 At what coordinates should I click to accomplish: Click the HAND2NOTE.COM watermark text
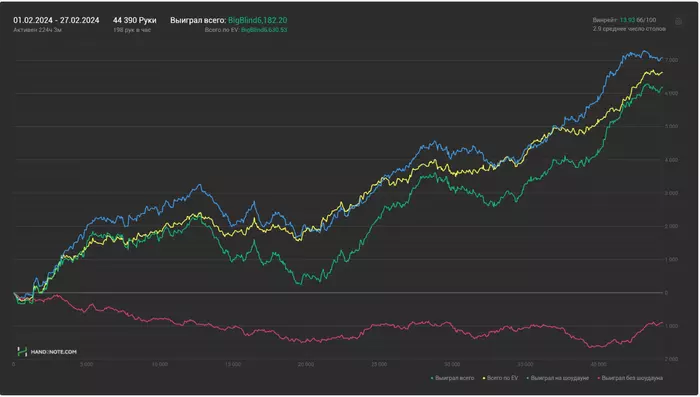click(54, 352)
